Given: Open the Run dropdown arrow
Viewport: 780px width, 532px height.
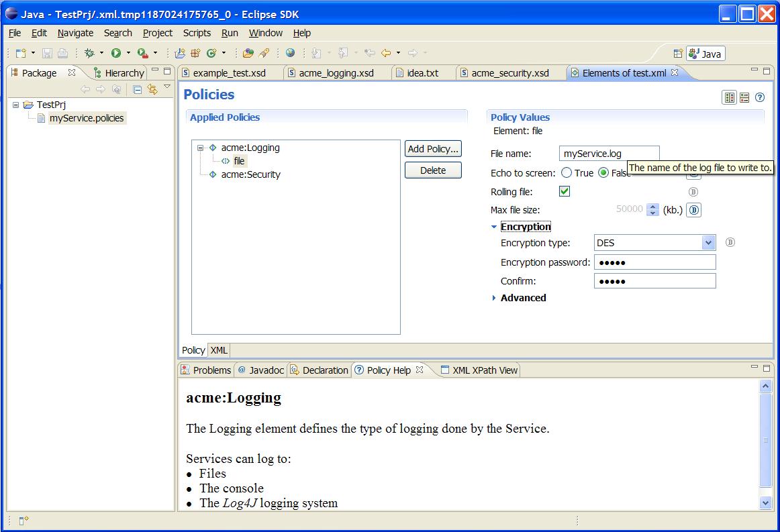Looking at the screenshot, I should coord(128,53).
